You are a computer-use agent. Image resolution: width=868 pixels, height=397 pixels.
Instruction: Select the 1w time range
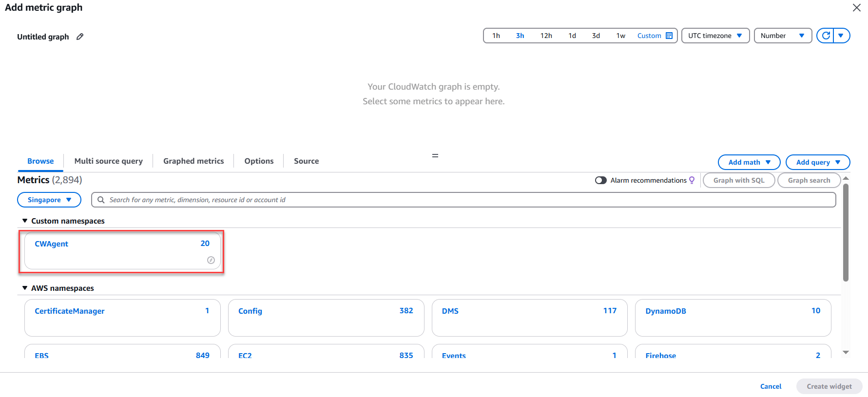click(x=621, y=36)
